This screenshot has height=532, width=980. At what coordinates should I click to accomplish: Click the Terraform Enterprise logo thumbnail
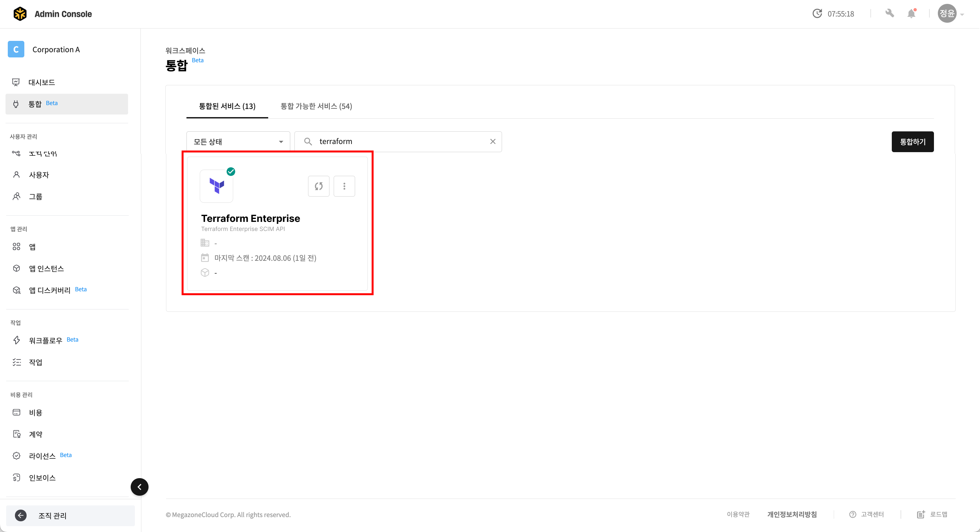point(217,186)
